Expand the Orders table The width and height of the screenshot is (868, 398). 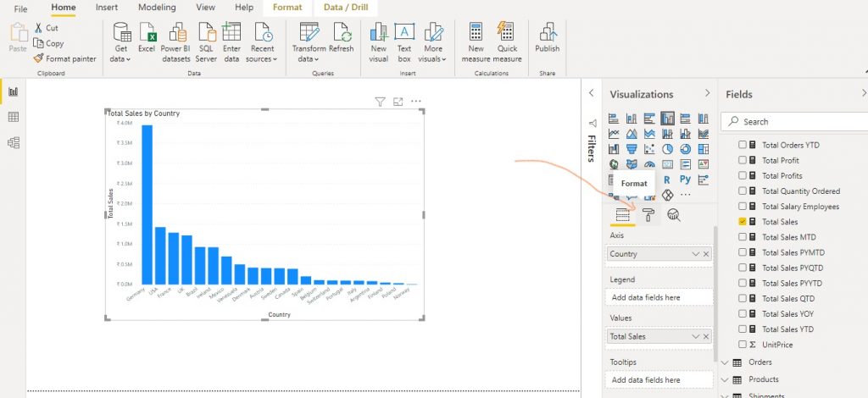[x=726, y=362]
